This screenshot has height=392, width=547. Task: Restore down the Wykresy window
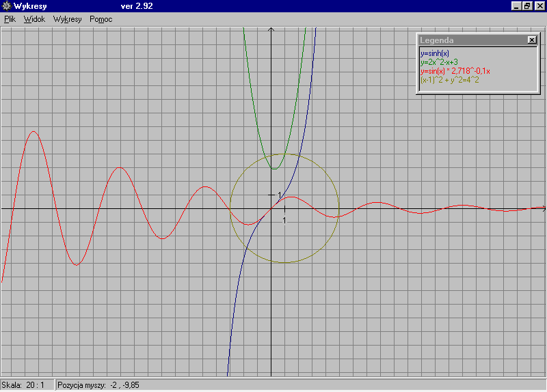(528, 6)
